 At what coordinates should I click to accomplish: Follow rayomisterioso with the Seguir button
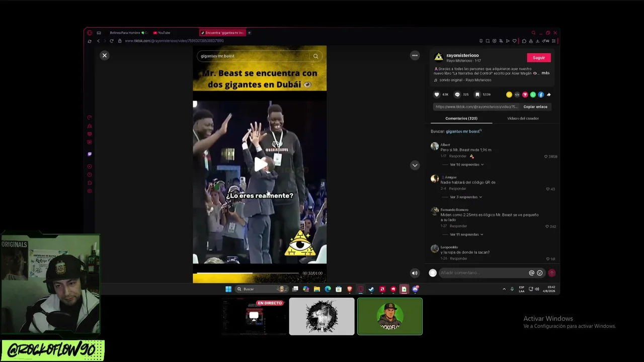(539, 57)
